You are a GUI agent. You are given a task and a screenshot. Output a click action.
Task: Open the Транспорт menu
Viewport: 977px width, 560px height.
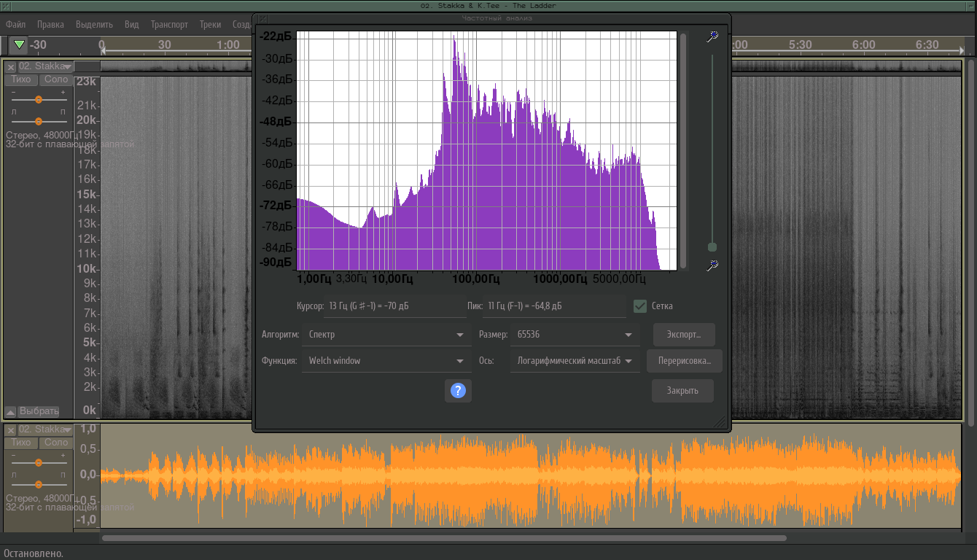(169, 24)
